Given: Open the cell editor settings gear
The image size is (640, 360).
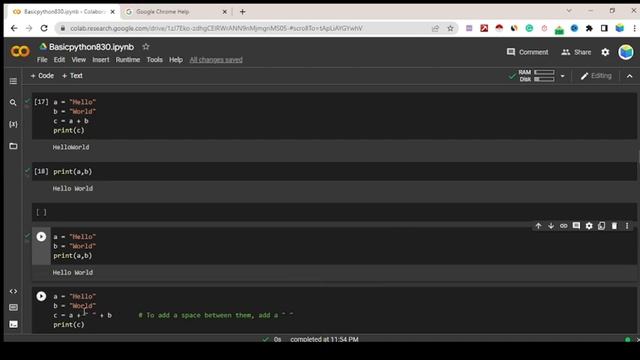Looking at the screenshot, I should pyautogui.click(x=589, y=226).
